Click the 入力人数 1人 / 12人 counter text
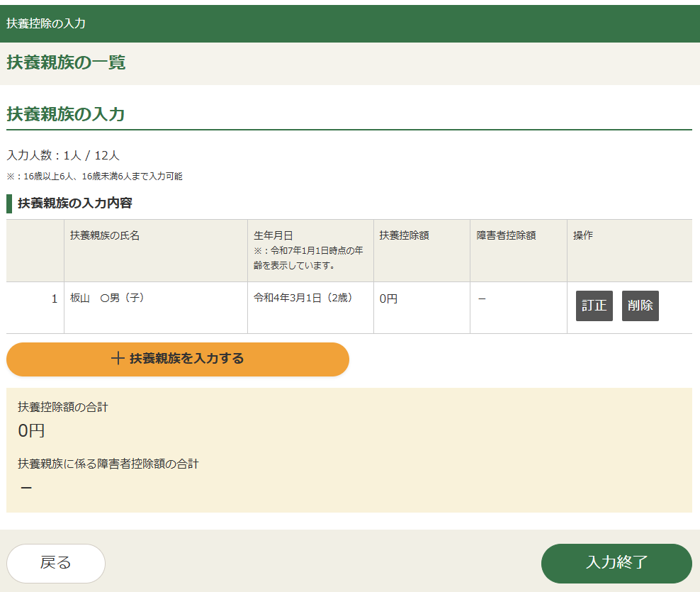 pyautogui.click(x=63, y=155)
